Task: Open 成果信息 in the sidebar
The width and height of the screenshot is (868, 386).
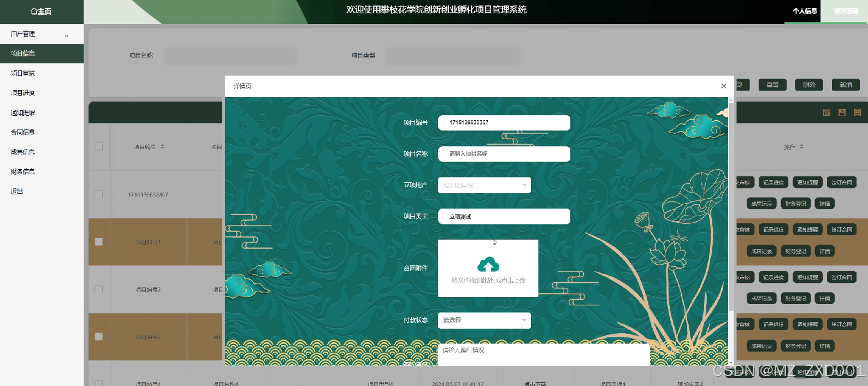Action: tap(42, 152)
